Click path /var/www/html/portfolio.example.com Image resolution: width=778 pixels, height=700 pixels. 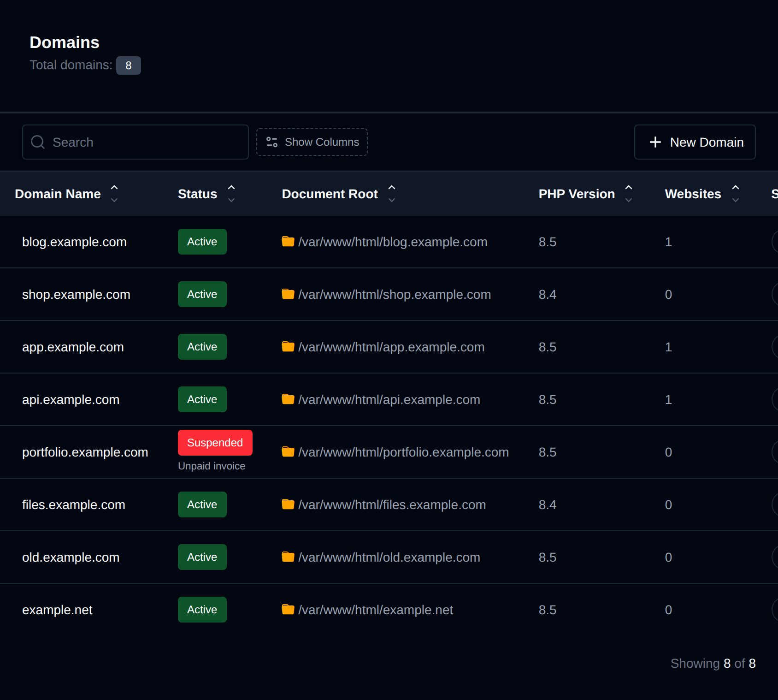point(403,452)
